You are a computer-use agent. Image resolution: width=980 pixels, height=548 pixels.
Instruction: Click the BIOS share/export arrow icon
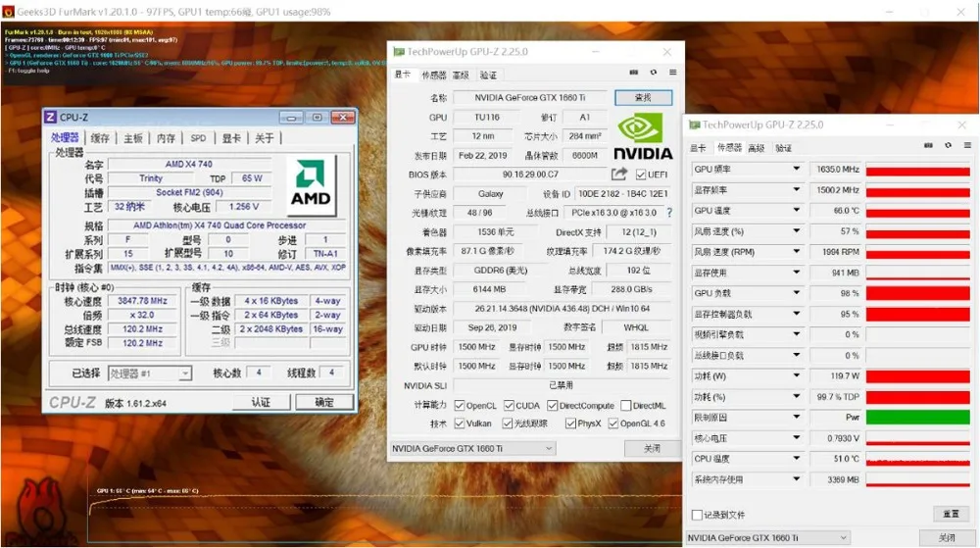[619, 174]
